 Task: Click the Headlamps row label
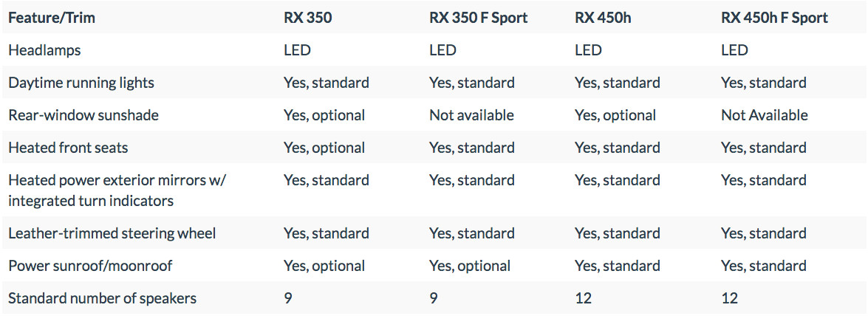click(x=44, y=50)
